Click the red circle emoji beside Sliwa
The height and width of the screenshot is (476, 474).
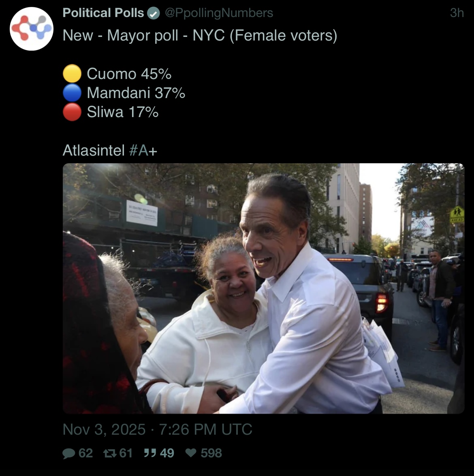(x=72, y=112)
